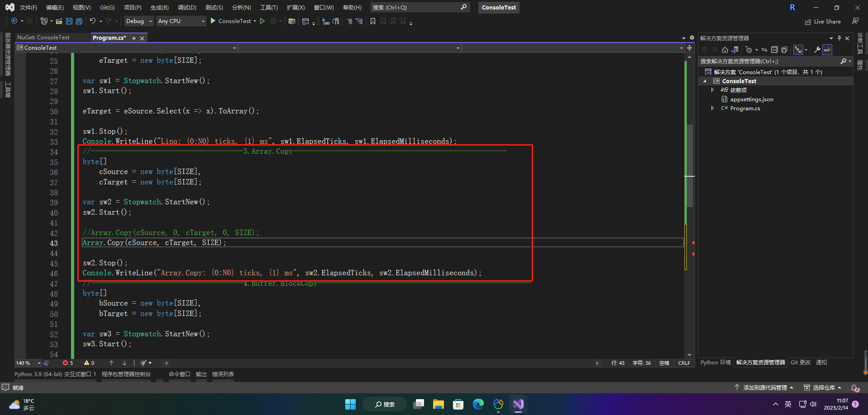Open the 编辑(E) menu

click(55, 8)
